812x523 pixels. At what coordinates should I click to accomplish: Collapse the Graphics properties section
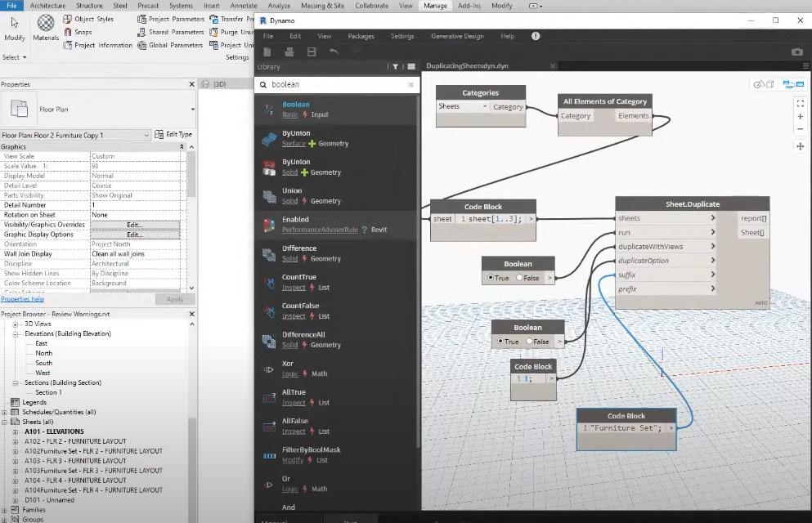(x=182, y=147)
